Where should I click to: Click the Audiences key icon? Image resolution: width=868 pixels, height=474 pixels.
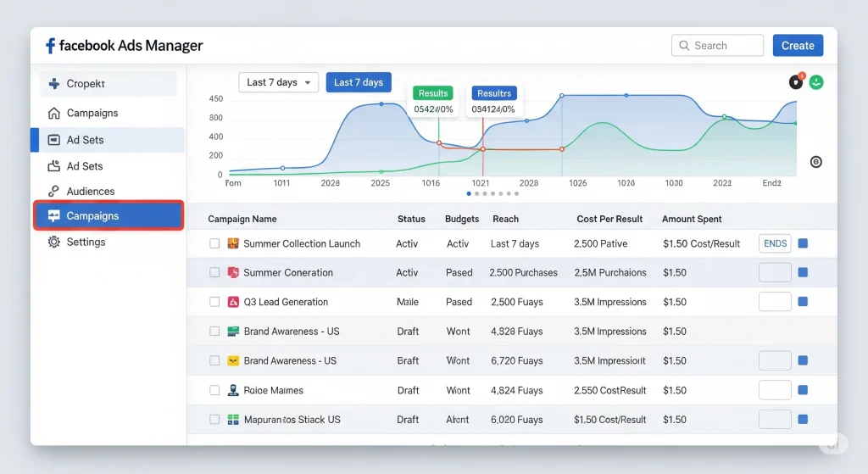tap(53, 191)
